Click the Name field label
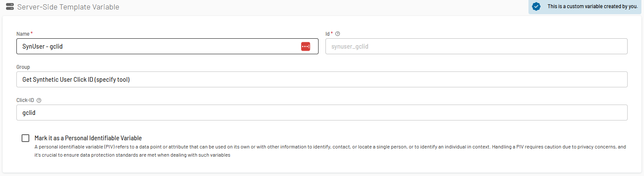This screenshot has width=644, height=176. (x=22, y=34)
